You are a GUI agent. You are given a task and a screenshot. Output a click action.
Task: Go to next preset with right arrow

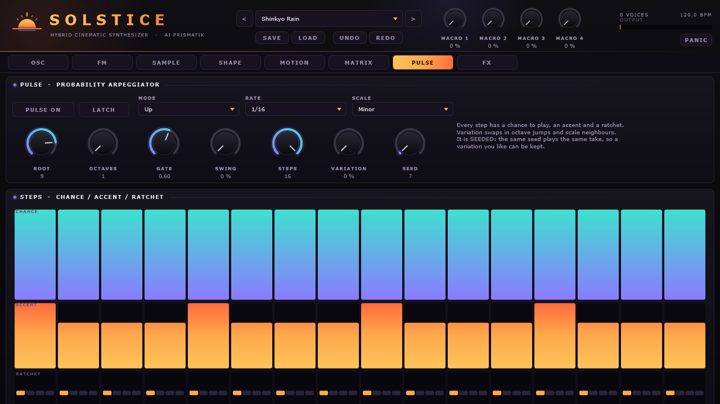(x=413, y=19)
